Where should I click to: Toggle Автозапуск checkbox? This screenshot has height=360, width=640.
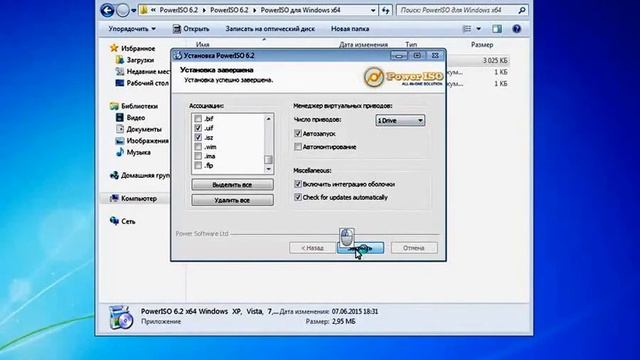coord(298,133)
